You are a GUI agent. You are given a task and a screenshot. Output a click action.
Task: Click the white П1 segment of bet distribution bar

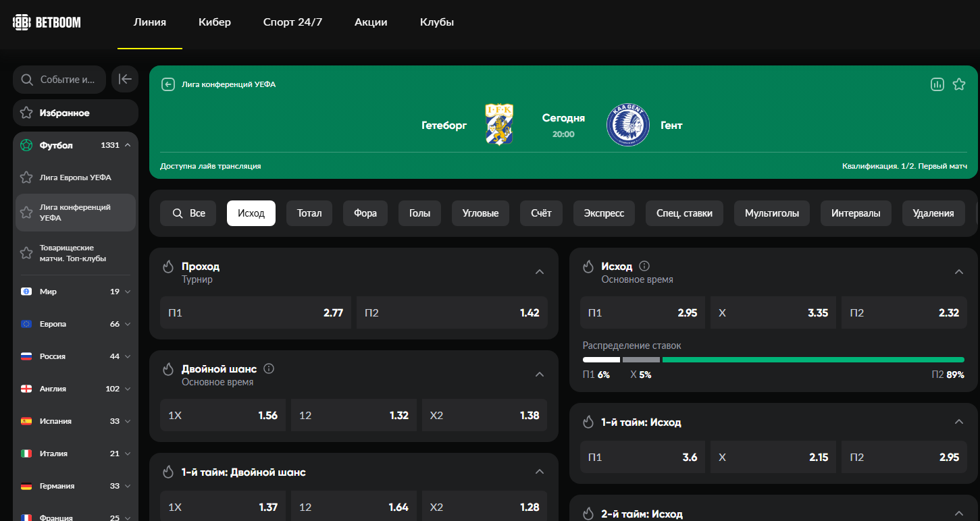pyautogui.click(x=601, y=360)
